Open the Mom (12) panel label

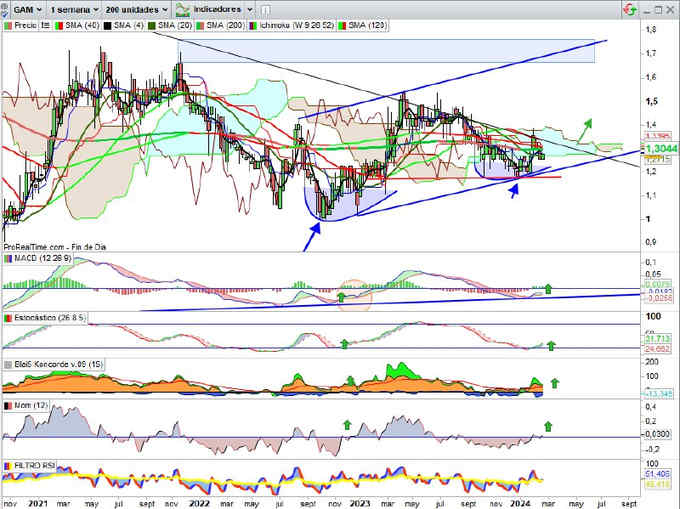coord(31,405)
